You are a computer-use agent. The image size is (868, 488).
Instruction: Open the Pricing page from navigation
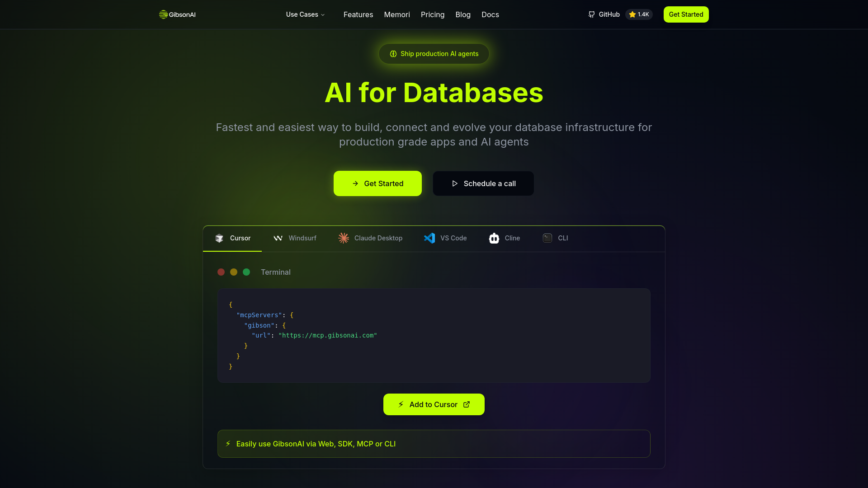(433, 14)
